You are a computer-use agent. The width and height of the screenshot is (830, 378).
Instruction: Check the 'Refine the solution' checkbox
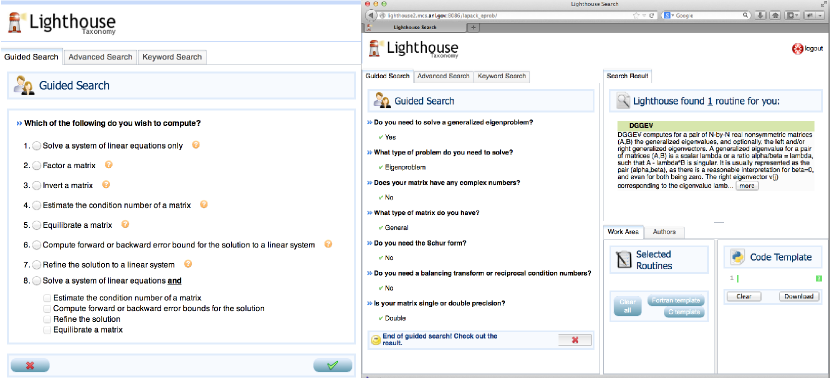tap(47, 319)
